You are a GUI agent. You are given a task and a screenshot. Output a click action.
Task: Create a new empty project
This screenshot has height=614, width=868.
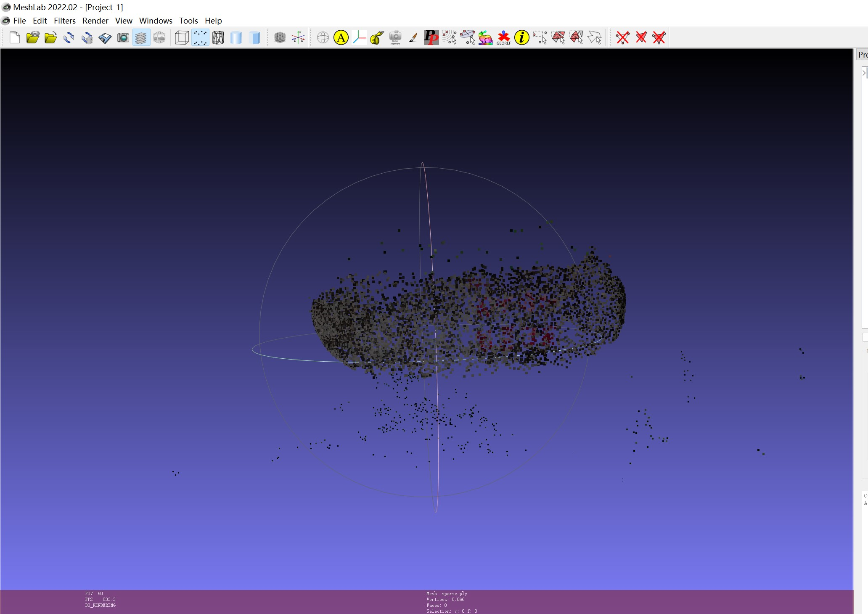click(x=14, y=37)
